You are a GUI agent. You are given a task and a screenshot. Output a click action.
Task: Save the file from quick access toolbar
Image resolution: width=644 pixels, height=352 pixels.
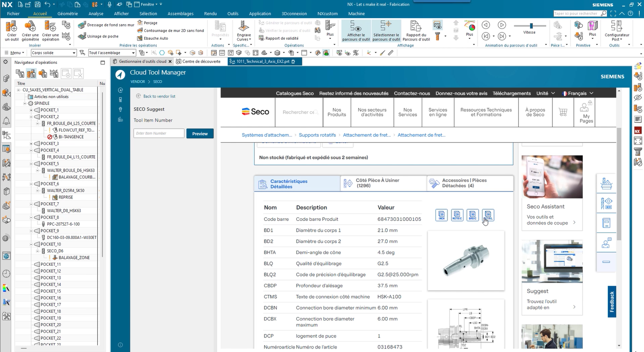[x=37, y=4]
